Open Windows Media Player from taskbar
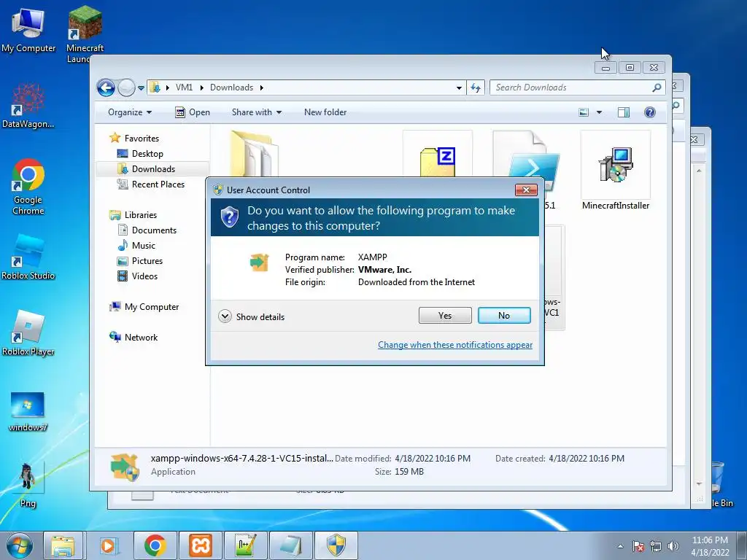Image resolution: width=747 pixels, height=560 pixels. [109, 545]
